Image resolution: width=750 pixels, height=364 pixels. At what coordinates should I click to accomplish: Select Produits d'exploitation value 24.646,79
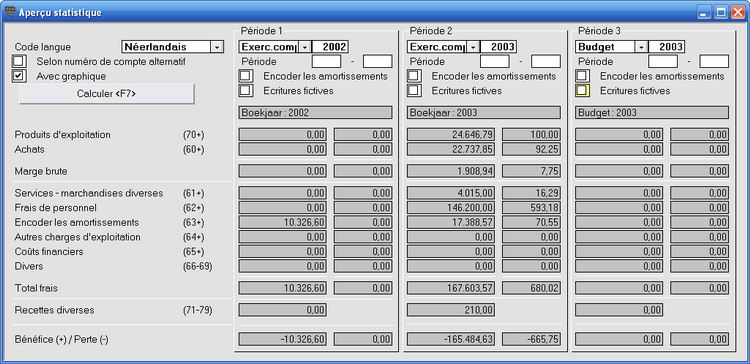[x=451, y=134]
